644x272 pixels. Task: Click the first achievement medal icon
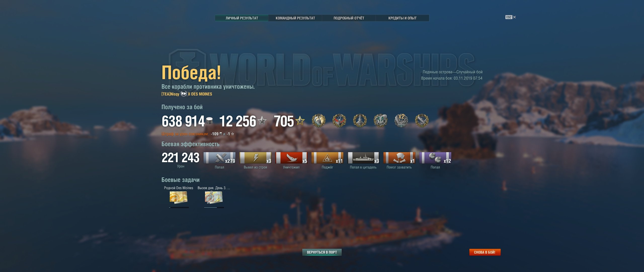(318, 120)
